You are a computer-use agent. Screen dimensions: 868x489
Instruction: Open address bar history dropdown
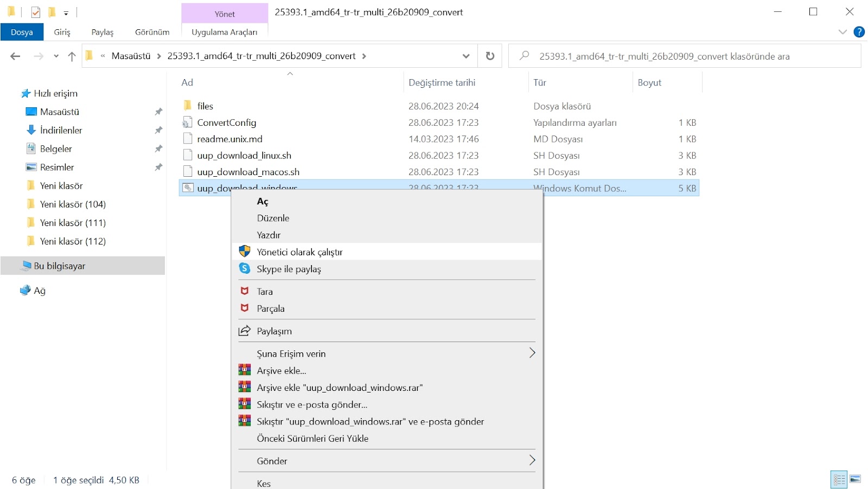[466, 56]
